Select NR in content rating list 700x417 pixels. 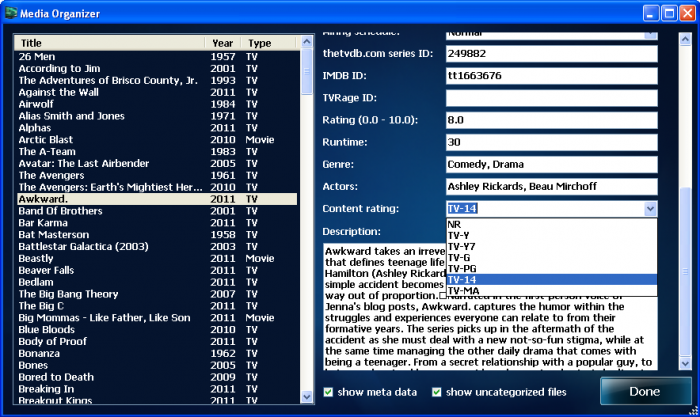(552, 224)
